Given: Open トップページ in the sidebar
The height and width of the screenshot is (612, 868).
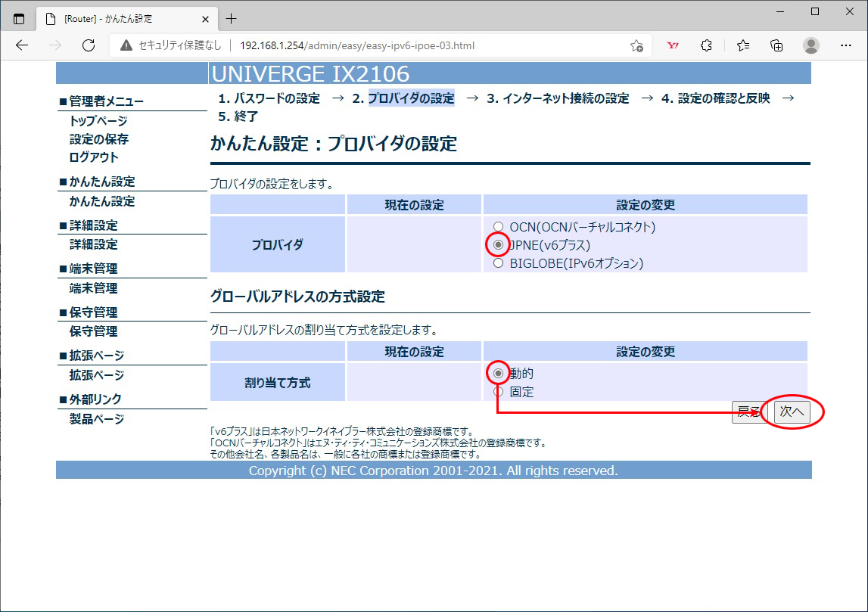Looking at the screenshot, I should [98, 120].
